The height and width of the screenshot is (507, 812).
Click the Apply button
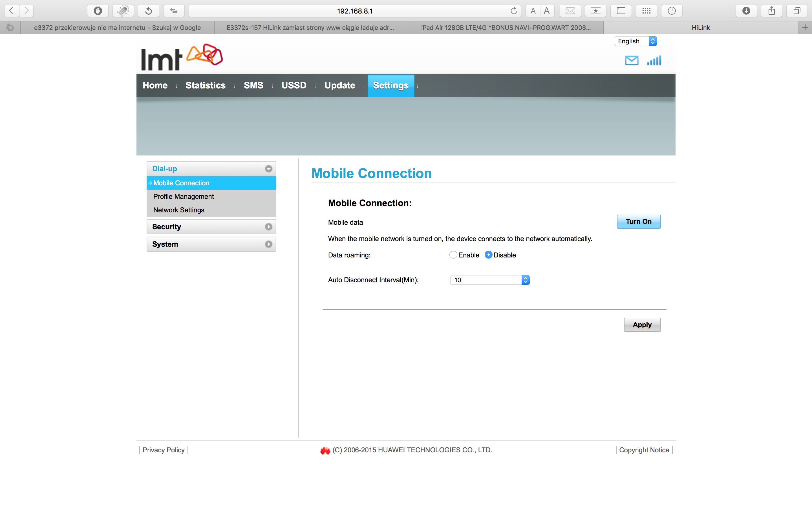tap(642, 324)
